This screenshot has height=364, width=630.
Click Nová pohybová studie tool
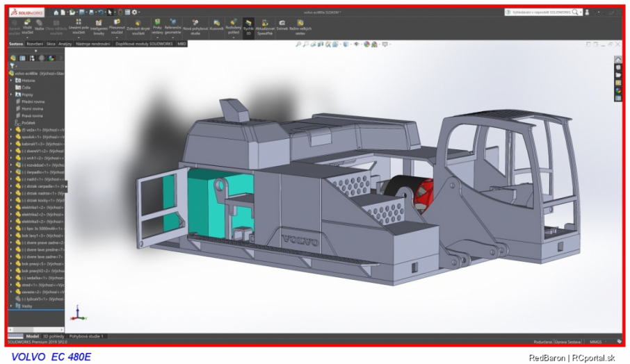coord(195,27)
